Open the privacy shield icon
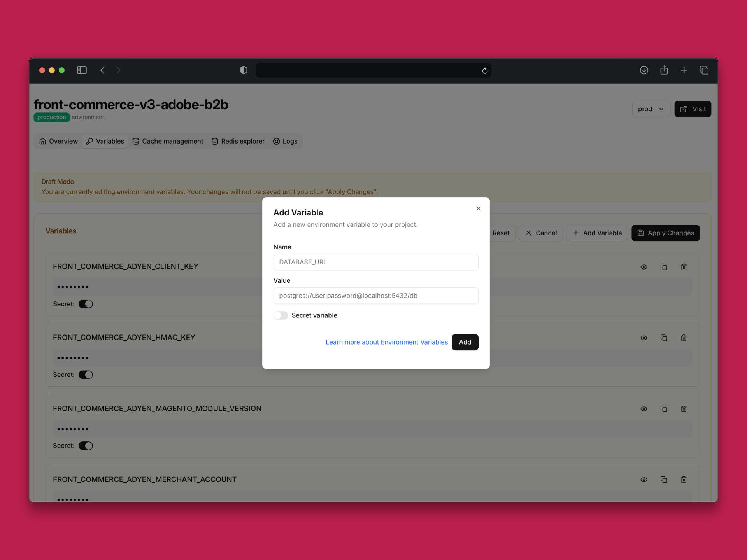The image size is (747, 560). tap(244, 70)
